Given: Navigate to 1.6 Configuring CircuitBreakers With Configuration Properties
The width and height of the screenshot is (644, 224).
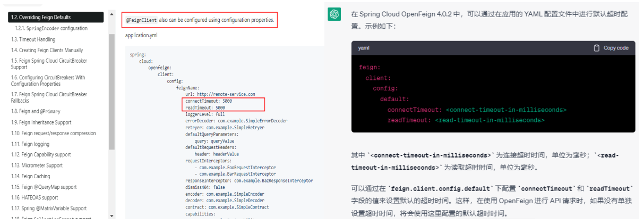Looking at the screenshot, I should click(48, 81).
